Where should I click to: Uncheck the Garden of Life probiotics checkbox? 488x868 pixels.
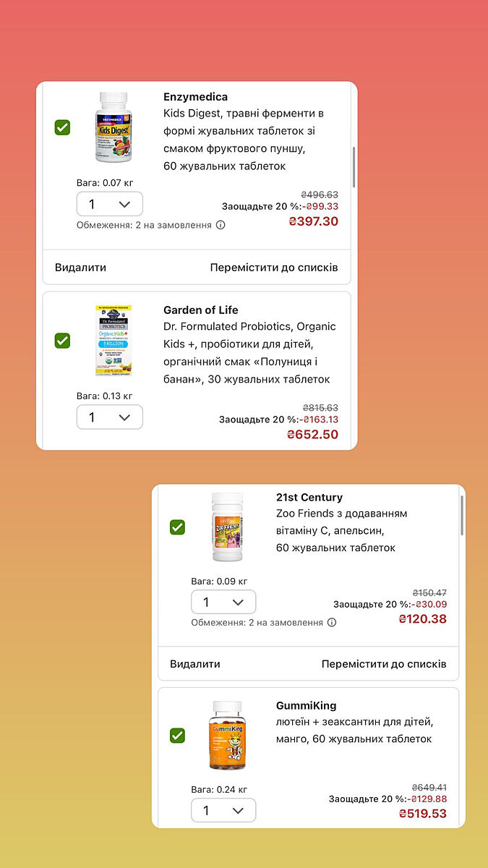tap(63, 340)
